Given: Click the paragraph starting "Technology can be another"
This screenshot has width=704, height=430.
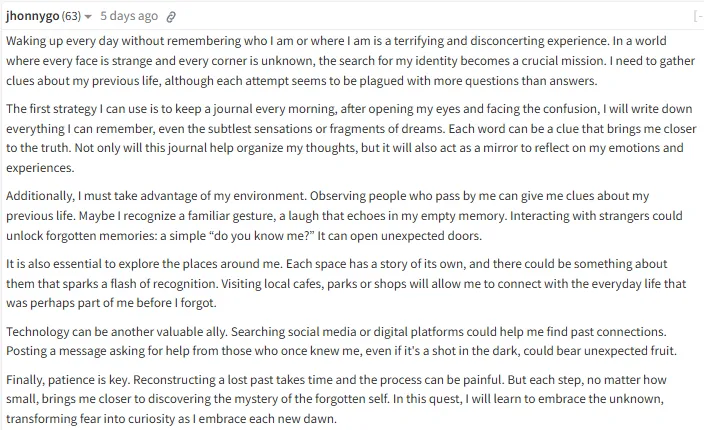Looking at the screenshot, I should click(x=341, y=341).
